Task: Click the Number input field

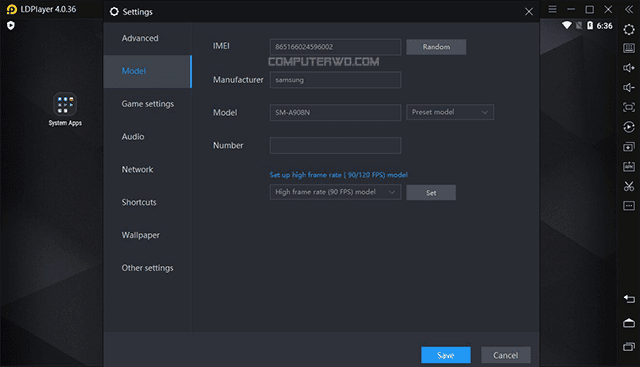Action: (x=335, y=145)
